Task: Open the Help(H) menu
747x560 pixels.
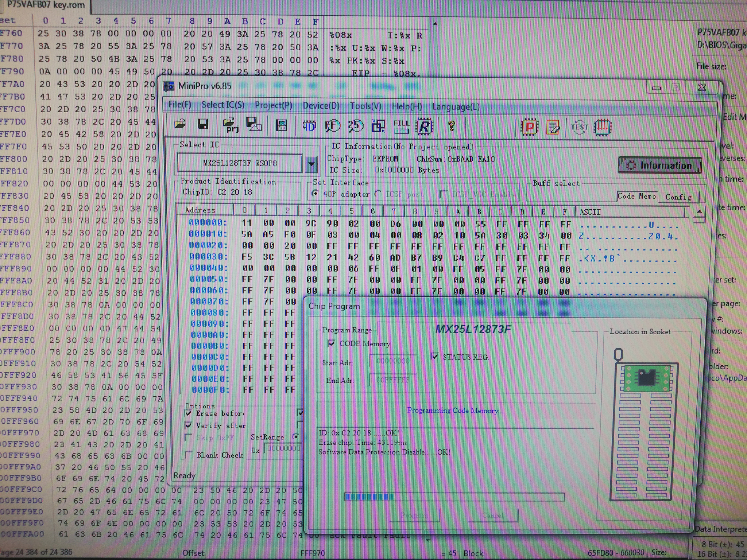Action: pos(407,106)
